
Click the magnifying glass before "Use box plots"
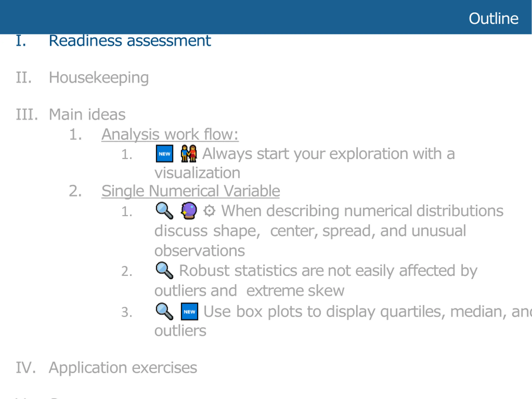(x=165, y=312)
